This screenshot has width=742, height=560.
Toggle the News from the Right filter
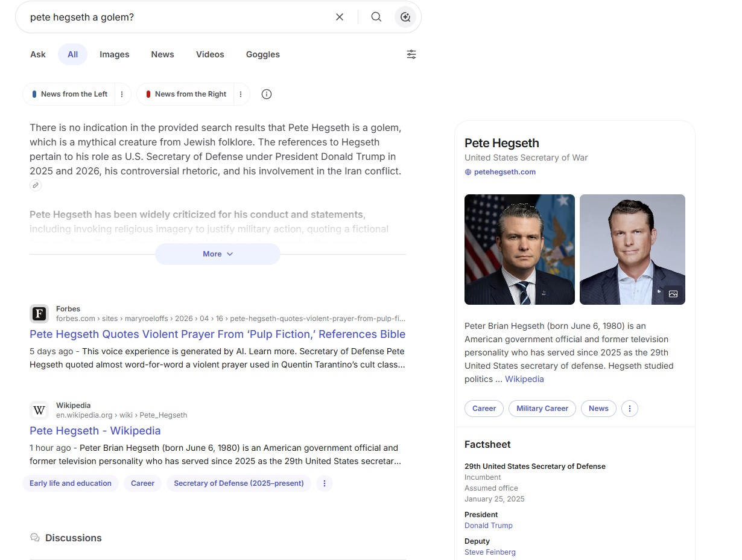[186, 94]
